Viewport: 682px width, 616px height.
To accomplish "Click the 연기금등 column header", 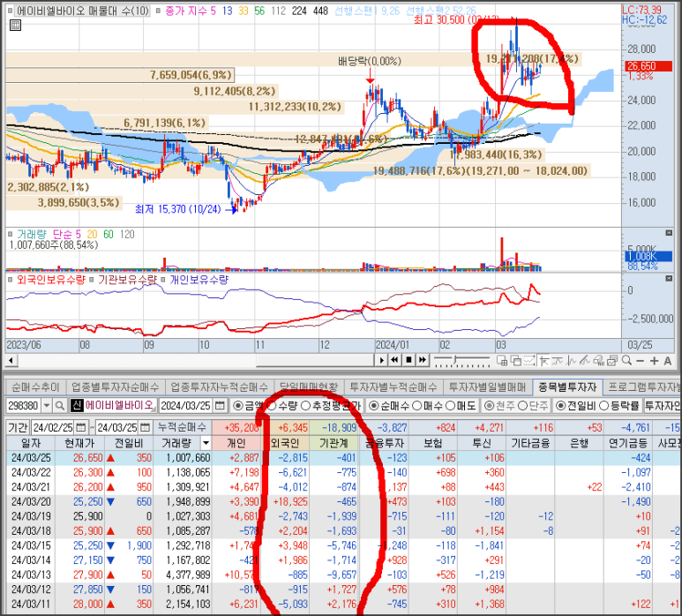I will point(627,443).
